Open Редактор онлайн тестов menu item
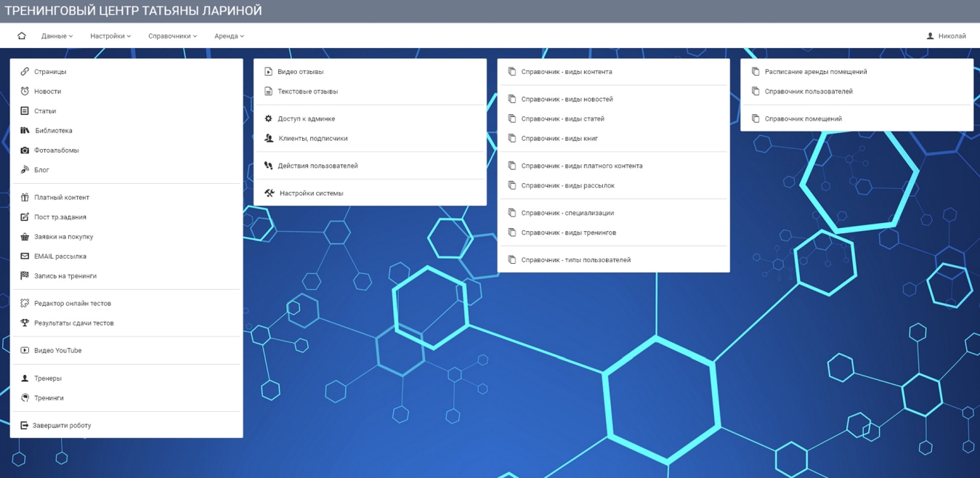Image resolution: width=980 pixels, height=478 pixels. click(72, 304)
